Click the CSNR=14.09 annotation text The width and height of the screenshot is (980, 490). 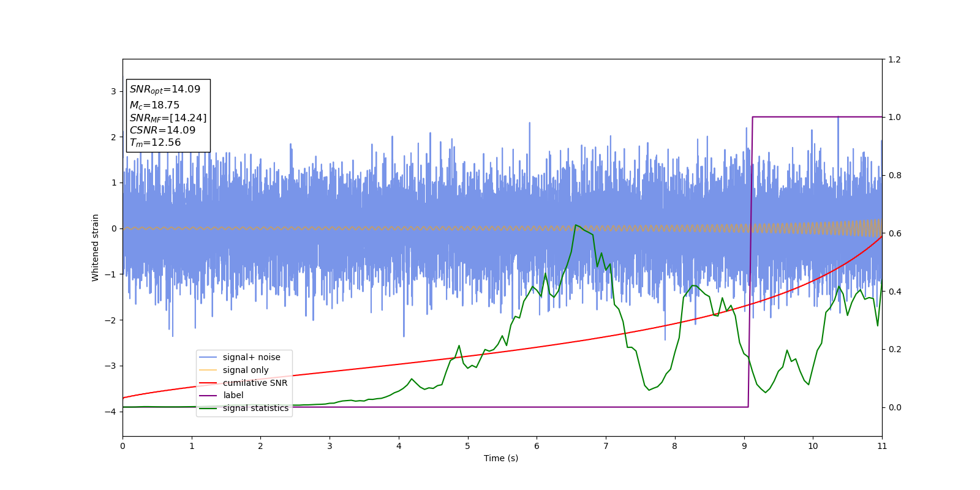[x=162, y=130]
